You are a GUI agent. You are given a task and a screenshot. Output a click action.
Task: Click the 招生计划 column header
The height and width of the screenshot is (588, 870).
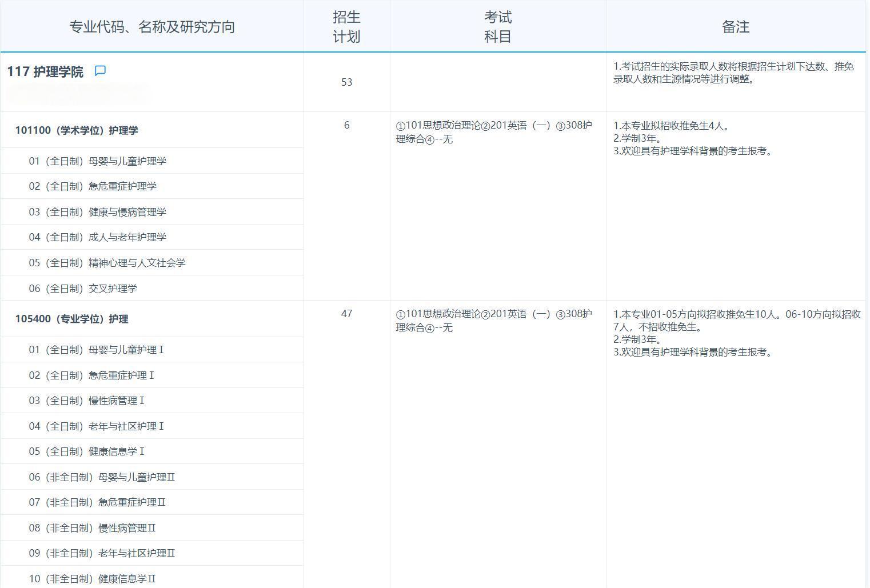346,26
